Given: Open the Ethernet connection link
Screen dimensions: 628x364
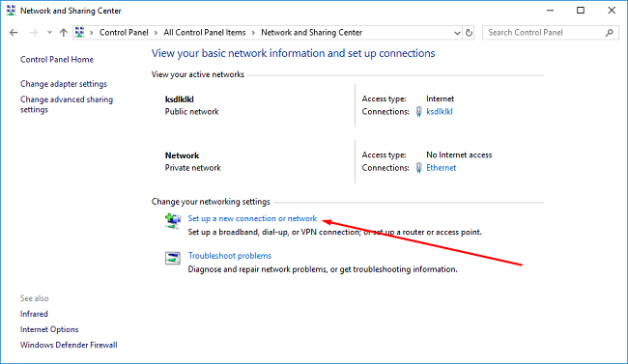Looking at the screenshot, I should pyautogui.click(x=441, y=167).
